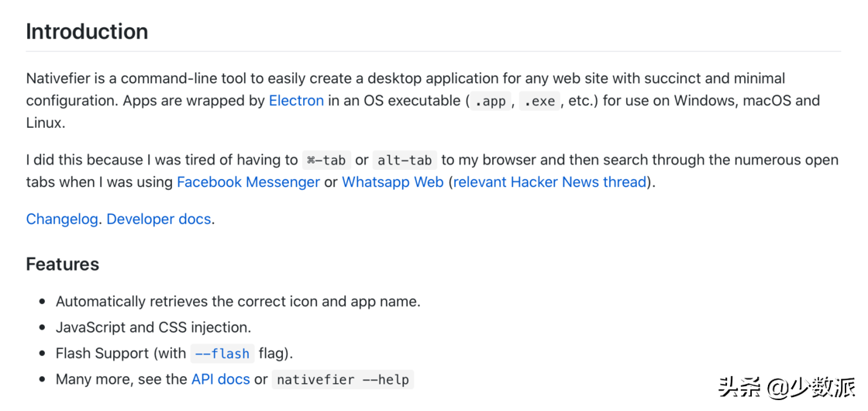Click the .exe inline code snippet
Screen dimensions: 868x411
pyautogui.click(x=539, y=102)
